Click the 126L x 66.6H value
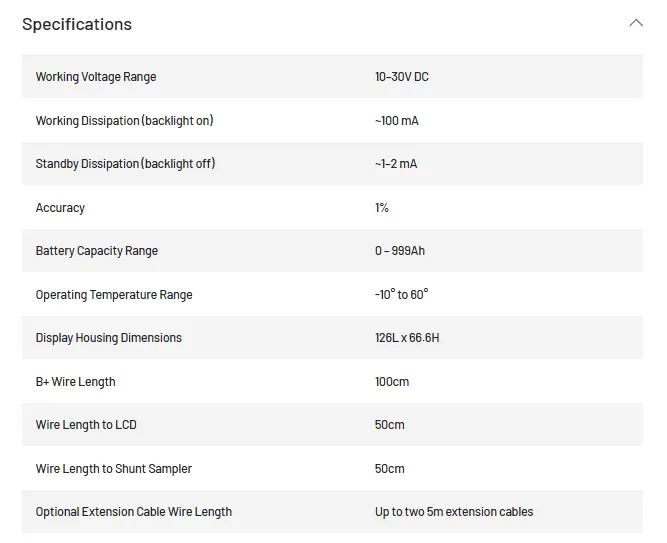This screenshot has height=543, width=667. click(407, 338)
